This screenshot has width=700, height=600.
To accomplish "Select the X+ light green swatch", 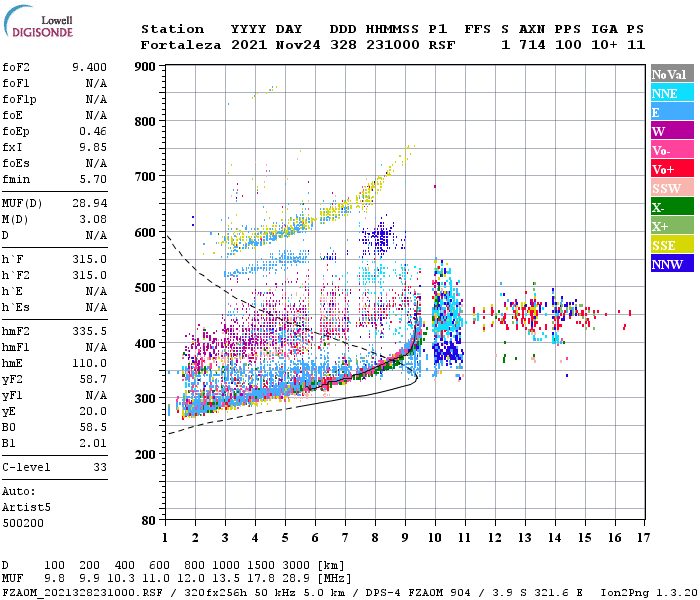I will [672, 225].
